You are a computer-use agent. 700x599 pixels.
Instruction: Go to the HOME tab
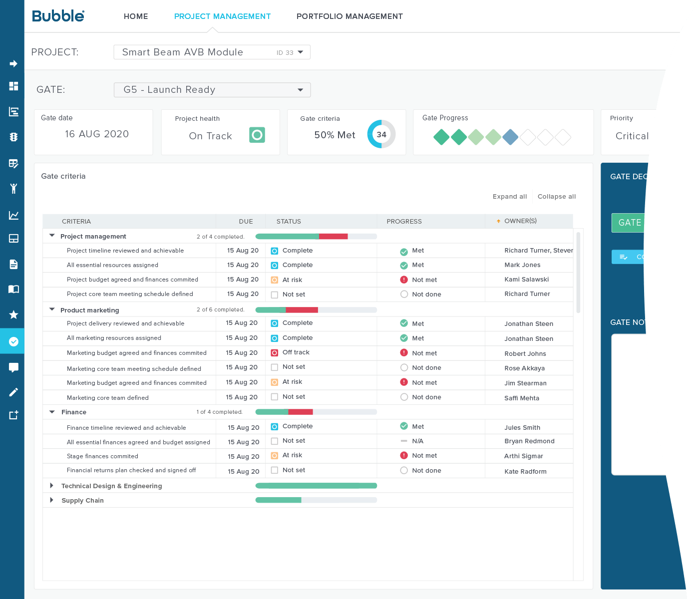pyautogui.click(x=136, y=16)
